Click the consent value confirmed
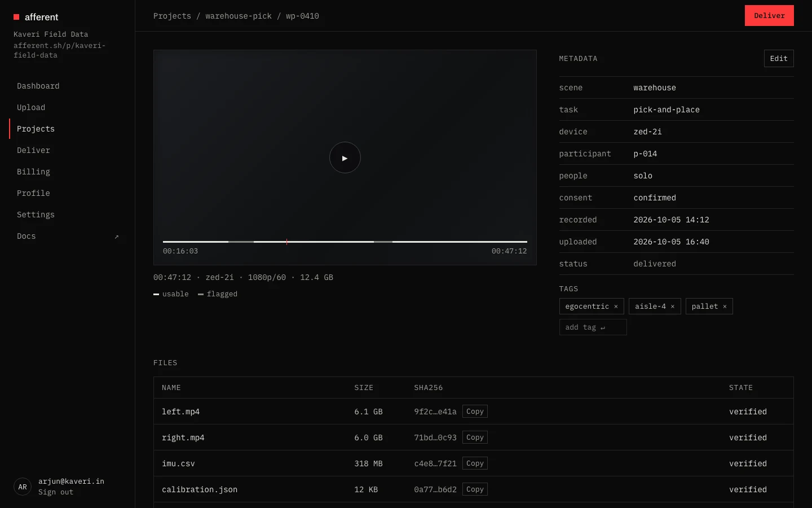Image resolution: width=812 pixels, height=508 pixels. click(x=655, y=198)
